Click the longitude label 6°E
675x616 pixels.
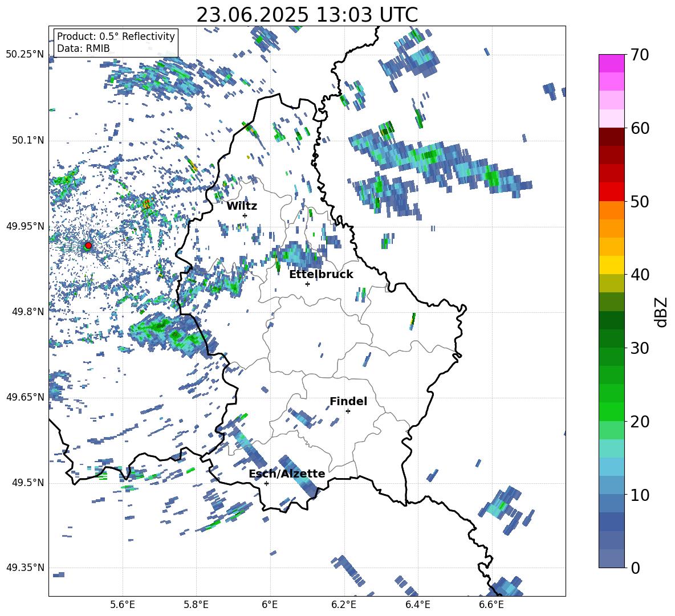point(270,605)
